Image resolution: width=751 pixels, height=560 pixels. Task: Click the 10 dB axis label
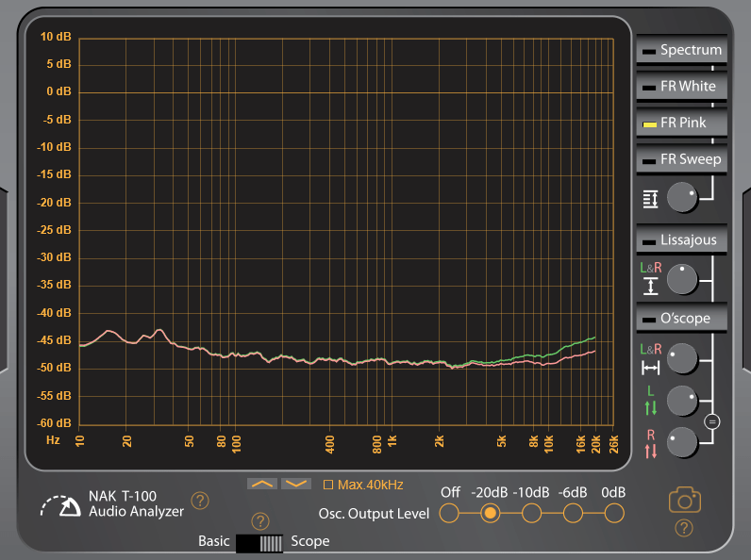(56, 37)
